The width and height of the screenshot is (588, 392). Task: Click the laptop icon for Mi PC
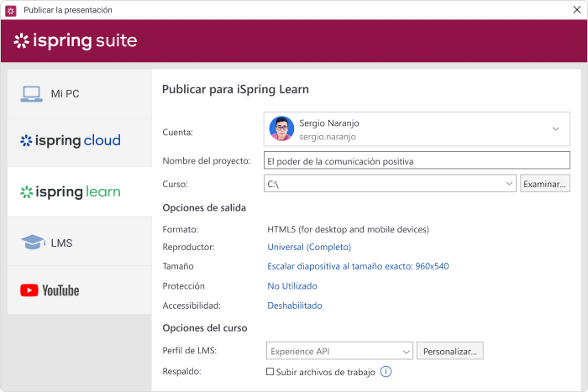[31, 94]
